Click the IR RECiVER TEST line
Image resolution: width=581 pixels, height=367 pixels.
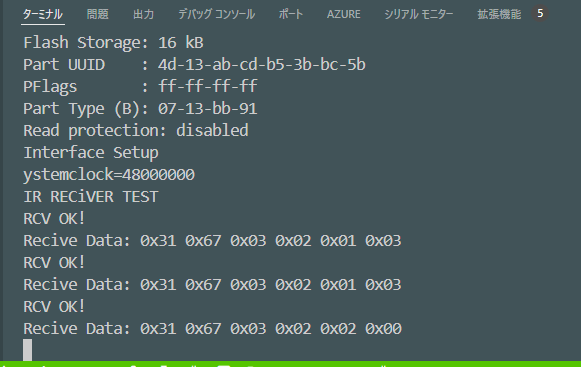[x=91, y=196]
